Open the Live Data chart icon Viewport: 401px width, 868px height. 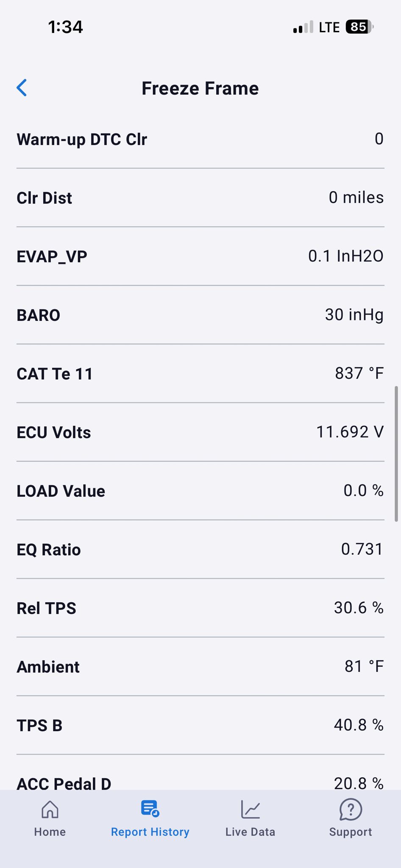[x=251, y=809]
